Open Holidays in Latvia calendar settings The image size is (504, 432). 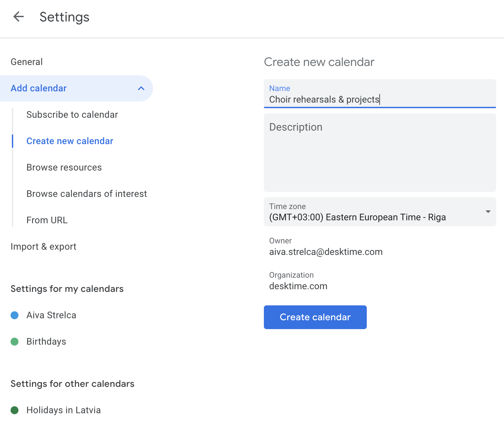click(x=63, y=410)
